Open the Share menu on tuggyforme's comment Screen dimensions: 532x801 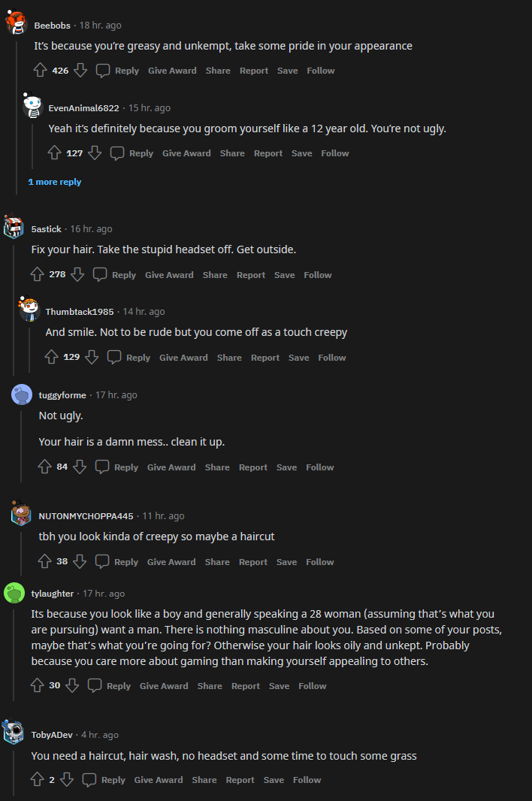[216, 467]
